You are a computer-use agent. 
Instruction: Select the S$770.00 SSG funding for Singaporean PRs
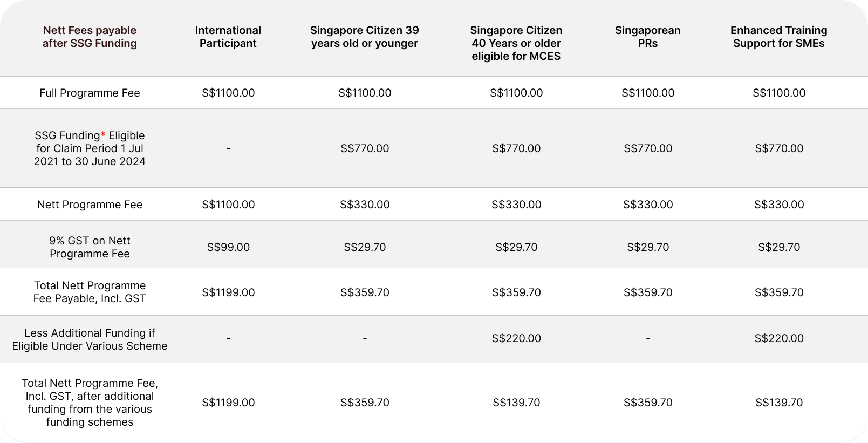(x=648, y=148)
